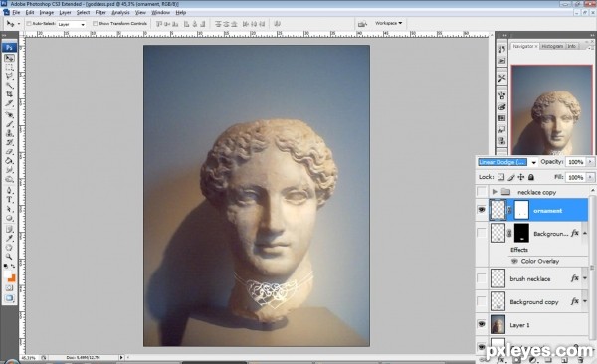The image size is (597, 364).
Task: Show the necklace copy group
Action: 482,191
